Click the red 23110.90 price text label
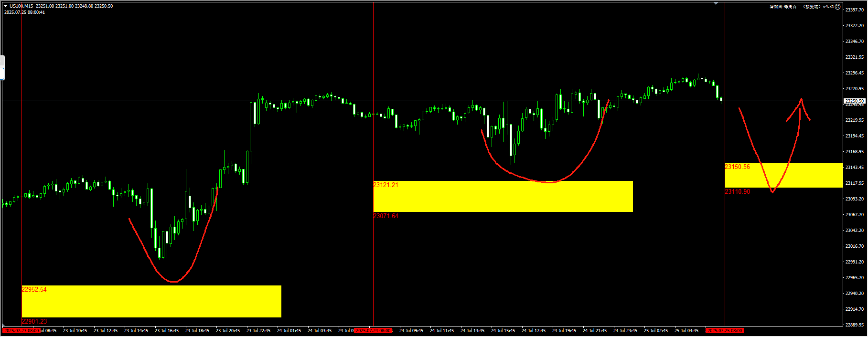The height and width of the screenshot is (337, 868). click(737, 192)
